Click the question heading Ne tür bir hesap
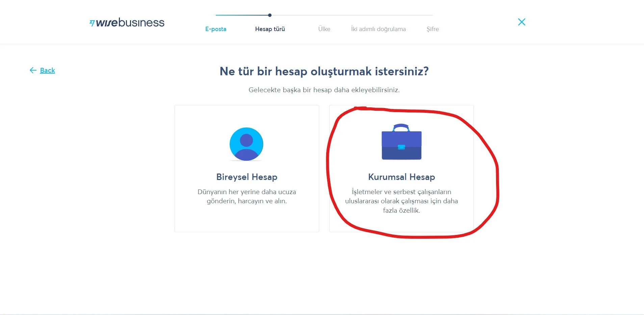Viewport: 644px width, 315px height. tap(324, 71)
